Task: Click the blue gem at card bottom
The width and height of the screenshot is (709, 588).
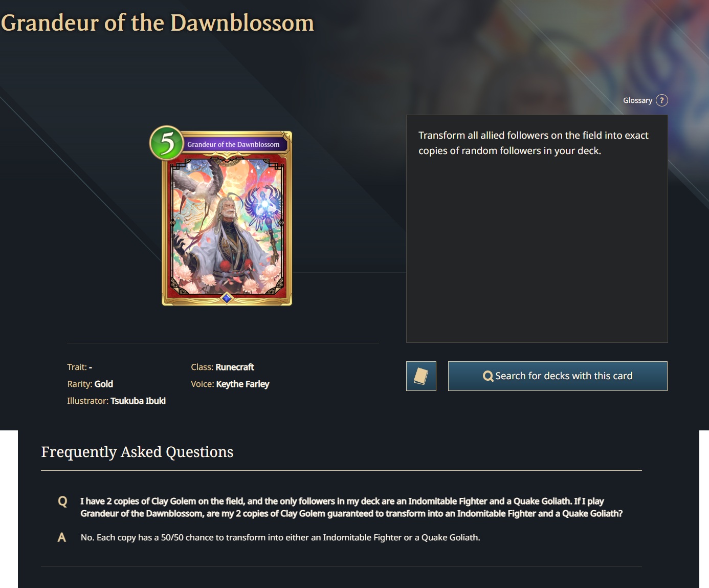Action: coord(227,298)
